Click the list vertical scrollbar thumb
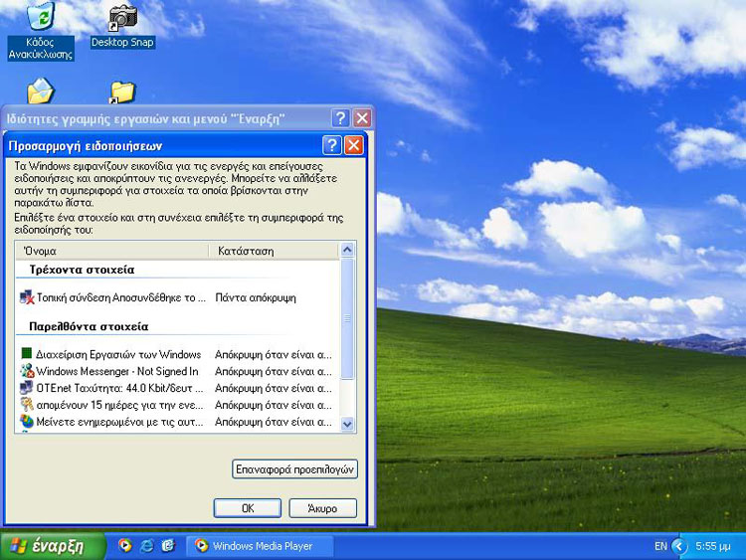Image resolution: width=746 pixels, height=560 pixels. 347,318
